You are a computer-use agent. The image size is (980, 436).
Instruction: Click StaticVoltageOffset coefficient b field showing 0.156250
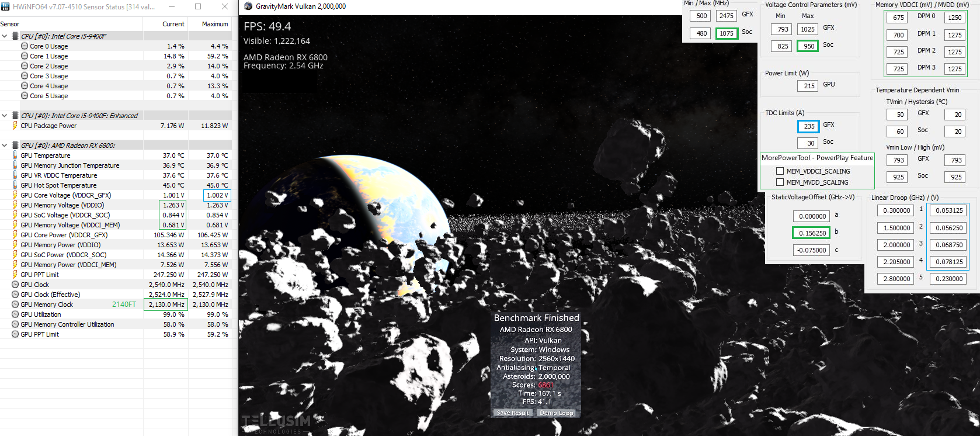(x=812, y=233)
